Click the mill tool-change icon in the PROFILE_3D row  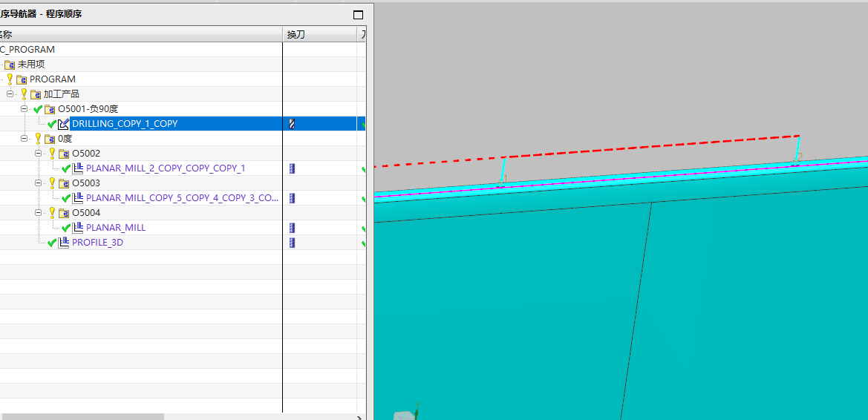tap(293, 243)
